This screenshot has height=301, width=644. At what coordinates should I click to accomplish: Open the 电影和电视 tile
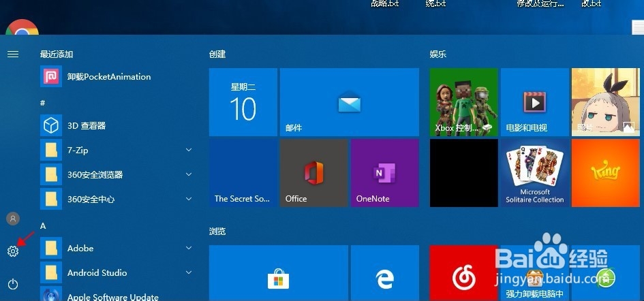tap(535, 102)
